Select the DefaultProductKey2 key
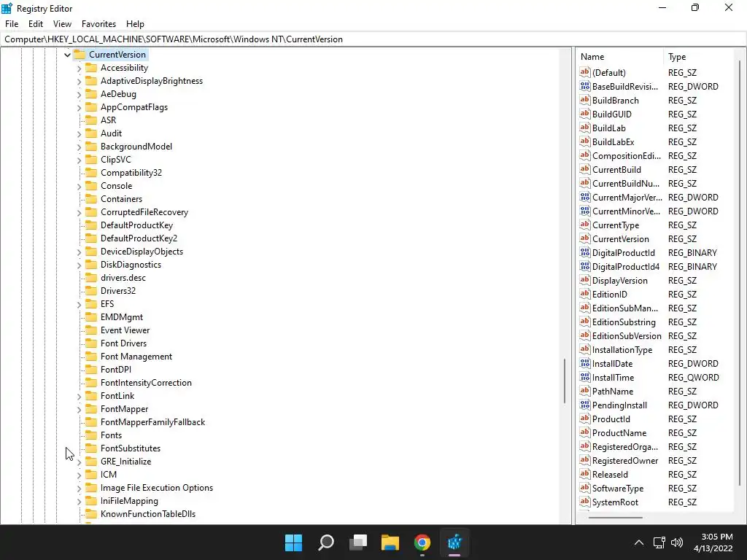This screenshot has height=560, width=747. pyautogui.click(x=139, y=238)
